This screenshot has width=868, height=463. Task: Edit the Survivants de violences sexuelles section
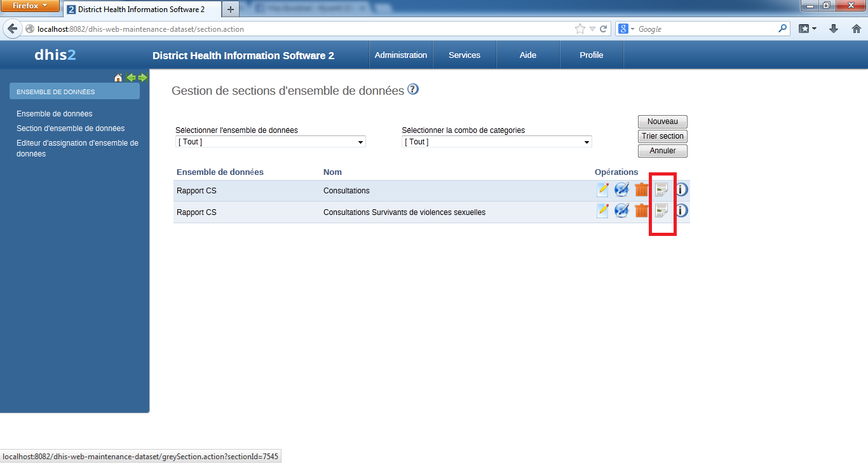pos(602,211)
